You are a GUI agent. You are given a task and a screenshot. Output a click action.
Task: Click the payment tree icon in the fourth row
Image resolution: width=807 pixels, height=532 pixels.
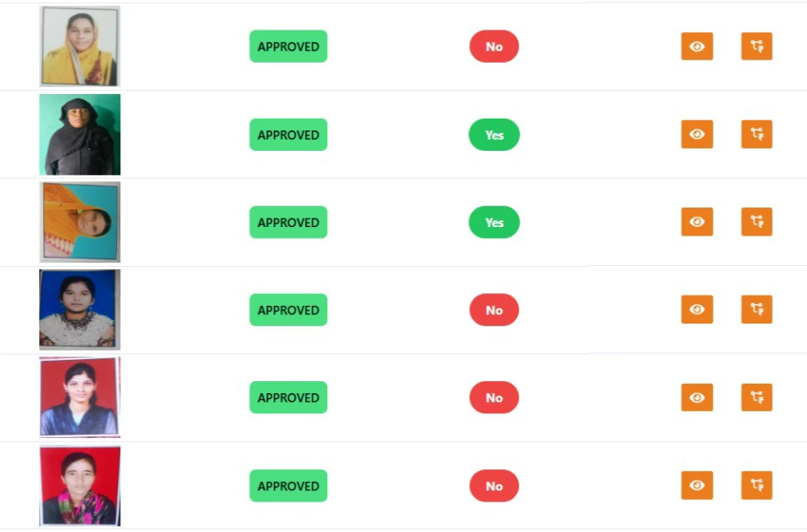pos(756,310)
